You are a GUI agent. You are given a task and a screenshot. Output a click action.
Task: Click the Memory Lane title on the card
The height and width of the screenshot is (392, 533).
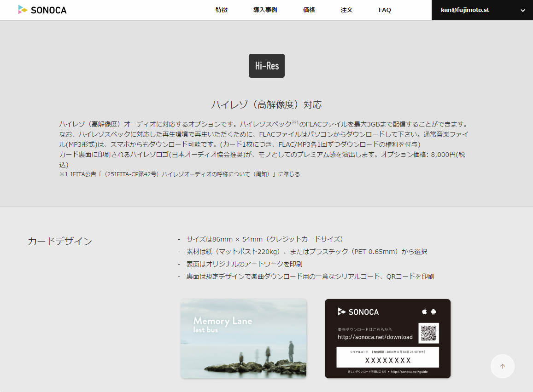[x=223, y=321]
